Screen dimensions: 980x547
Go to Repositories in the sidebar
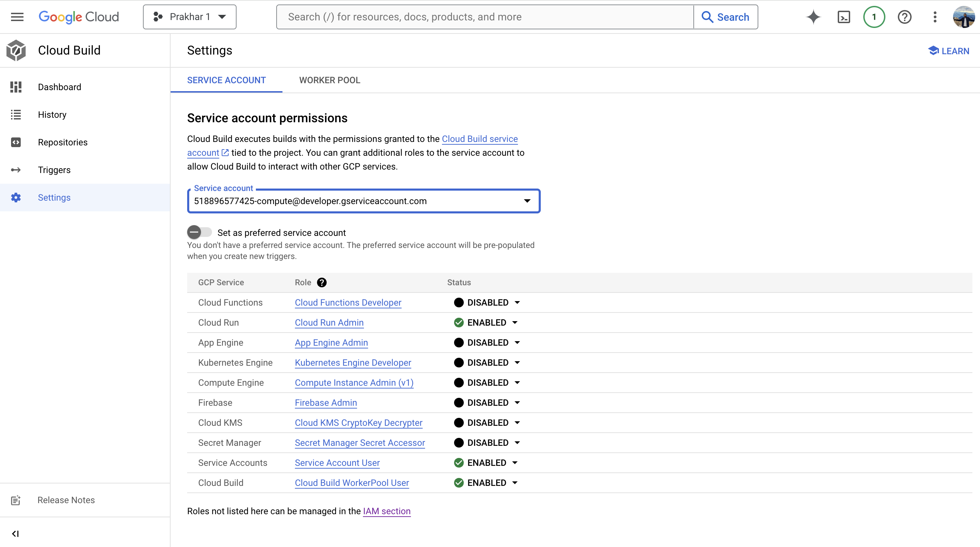(x=63, y=142)
